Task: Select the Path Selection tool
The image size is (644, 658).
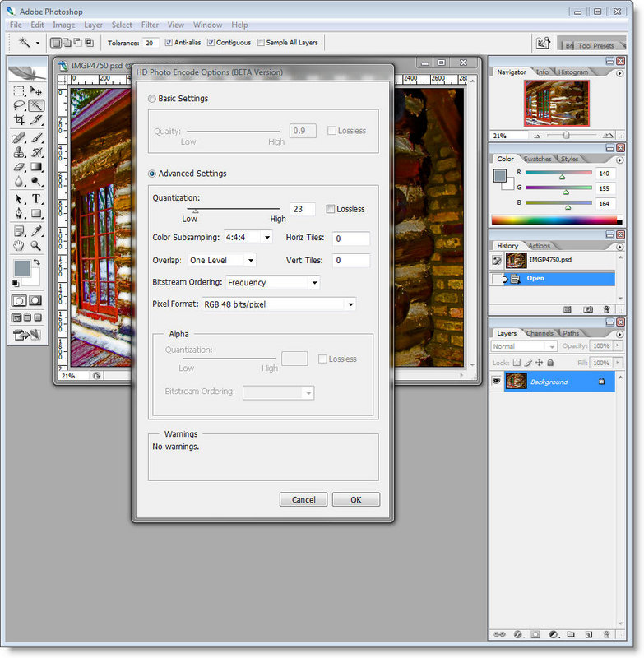Action: click(19, 199)
